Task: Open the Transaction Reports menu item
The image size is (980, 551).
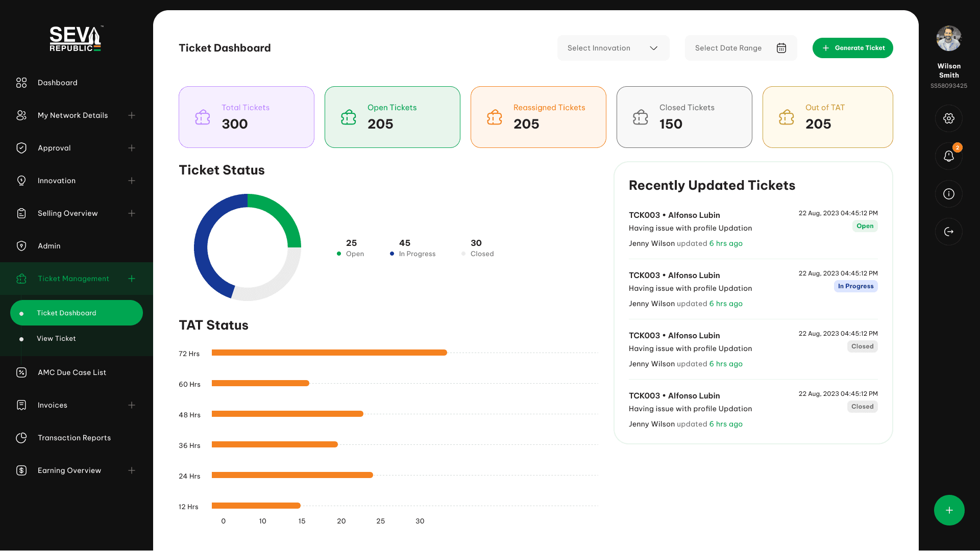Action: 77,438
